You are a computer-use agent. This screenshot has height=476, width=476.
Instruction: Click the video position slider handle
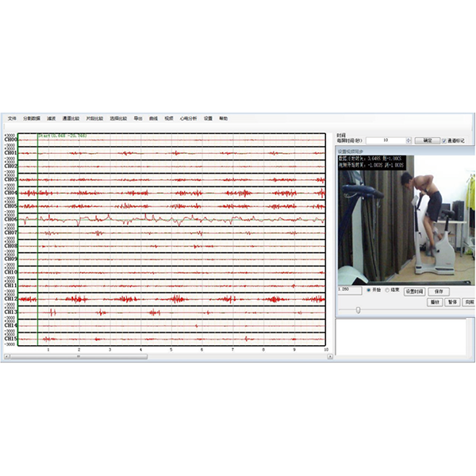click(x=358, y=309)
